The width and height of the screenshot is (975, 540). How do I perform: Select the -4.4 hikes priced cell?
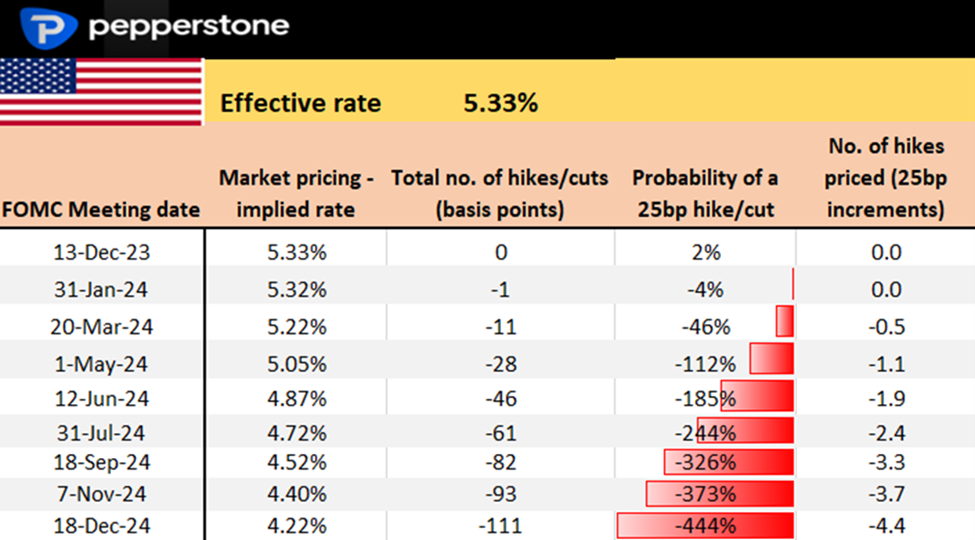[x=886, y=526]
